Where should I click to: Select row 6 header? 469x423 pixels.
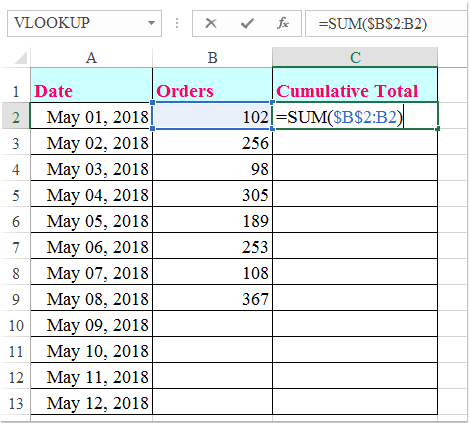tap(16, 220)
